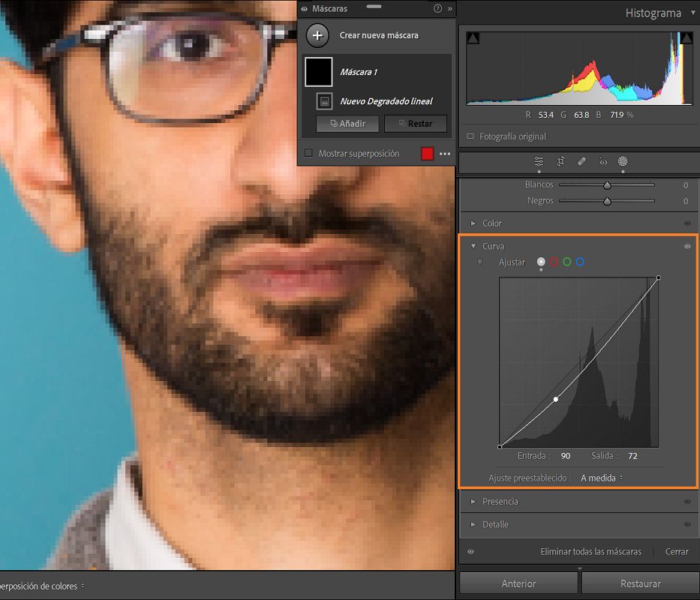Expand the Color panel
The height and width of the screenshot is (600, 700).
(x=473, y=223)
